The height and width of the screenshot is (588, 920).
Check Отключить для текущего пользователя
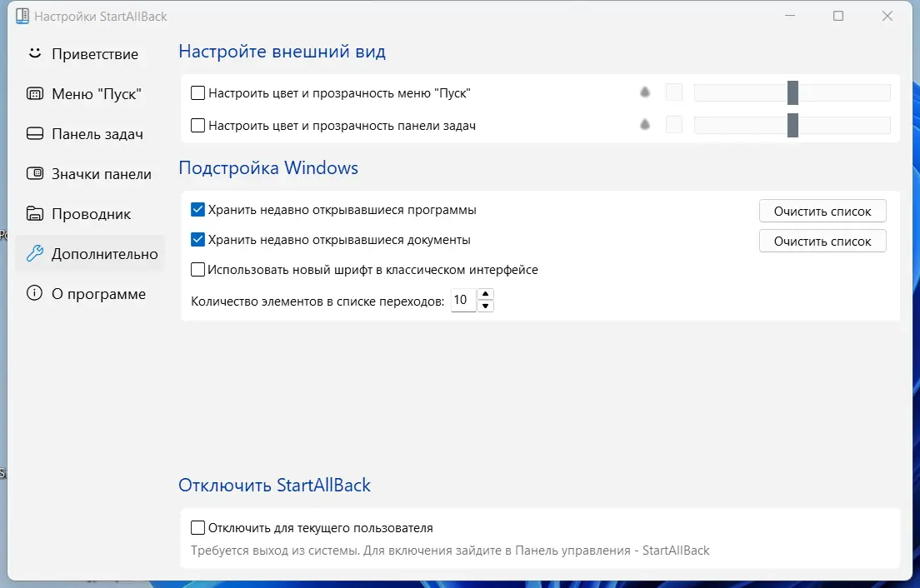[197, 527]
